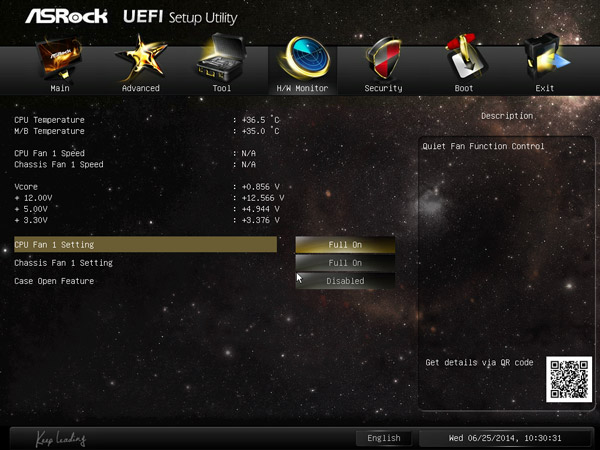This screenshot has height=450, width=600.
Task: Click the Advanced star icon
Action: pos(141,57)
